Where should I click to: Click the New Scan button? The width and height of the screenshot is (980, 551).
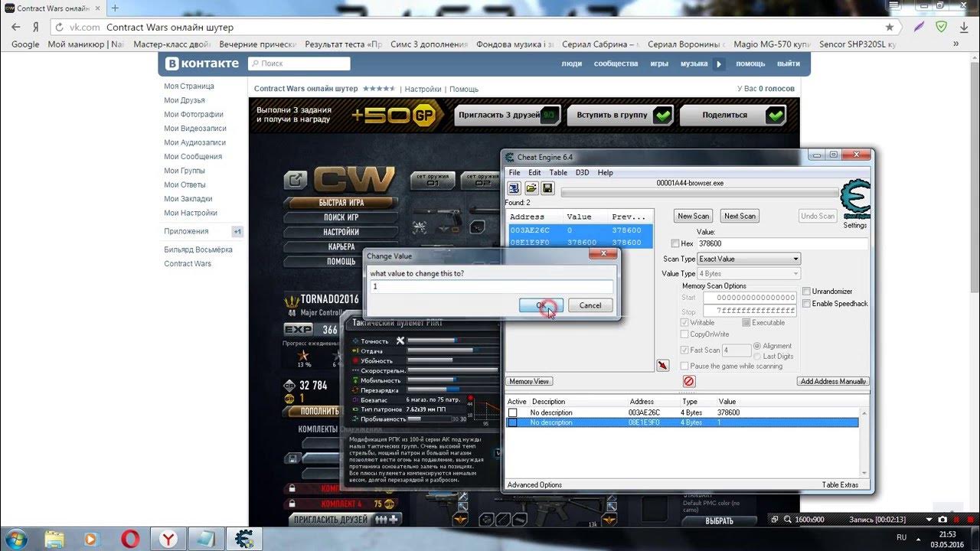pos(693,216)
